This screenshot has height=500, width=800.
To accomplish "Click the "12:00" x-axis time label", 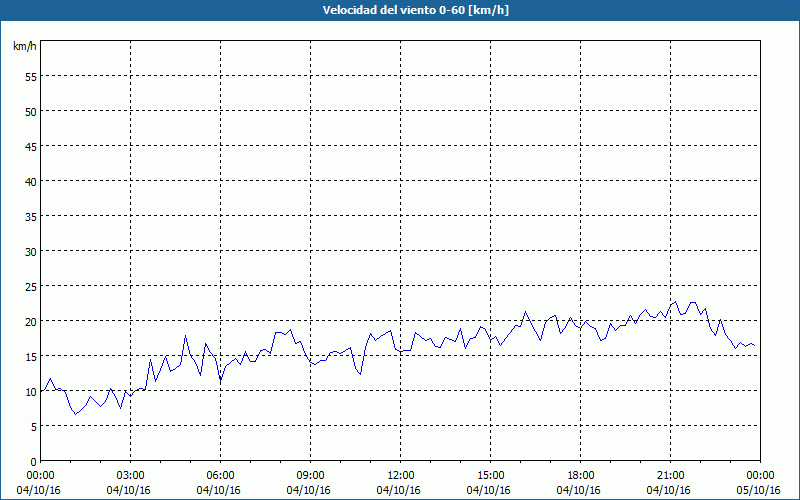I will [x=401, y=476].
